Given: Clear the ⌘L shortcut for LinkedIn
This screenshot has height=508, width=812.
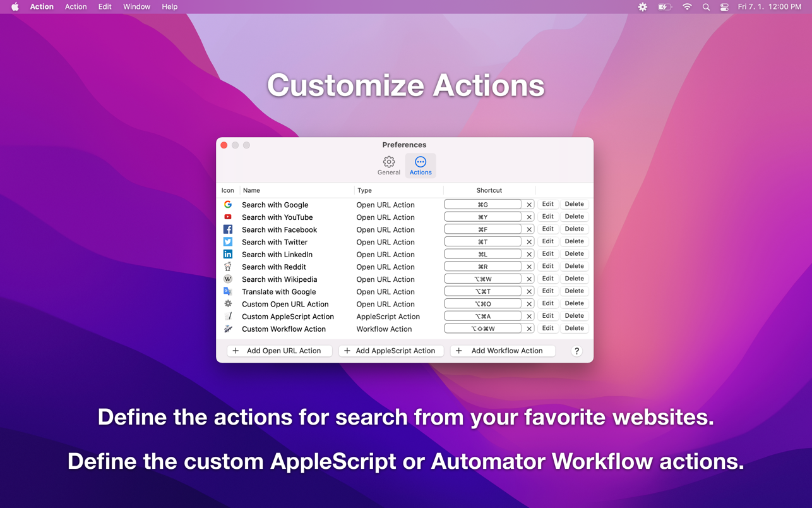Looking at the screenshot, I should [529, 254].
